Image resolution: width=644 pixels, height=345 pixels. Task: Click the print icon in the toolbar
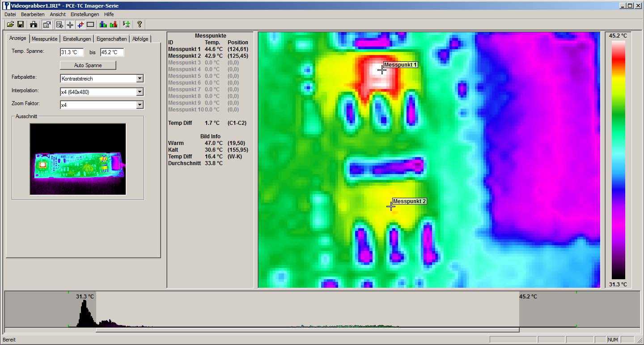click(34, 24)
